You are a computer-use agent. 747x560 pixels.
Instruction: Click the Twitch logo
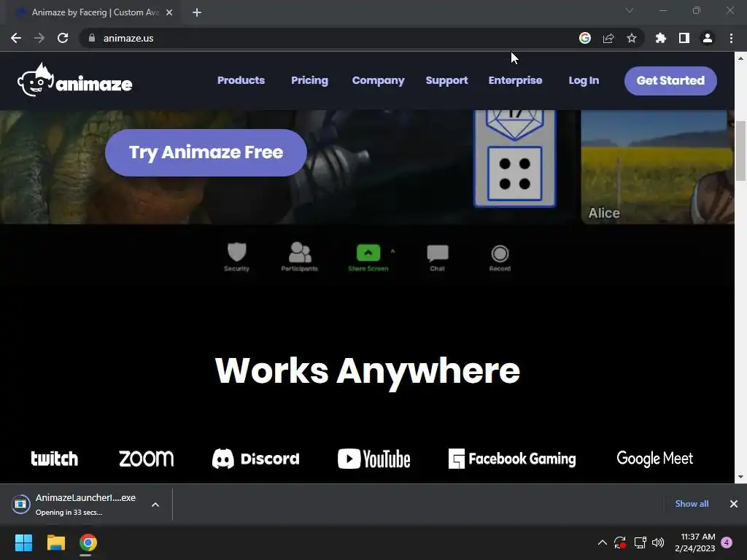point(54,459)
